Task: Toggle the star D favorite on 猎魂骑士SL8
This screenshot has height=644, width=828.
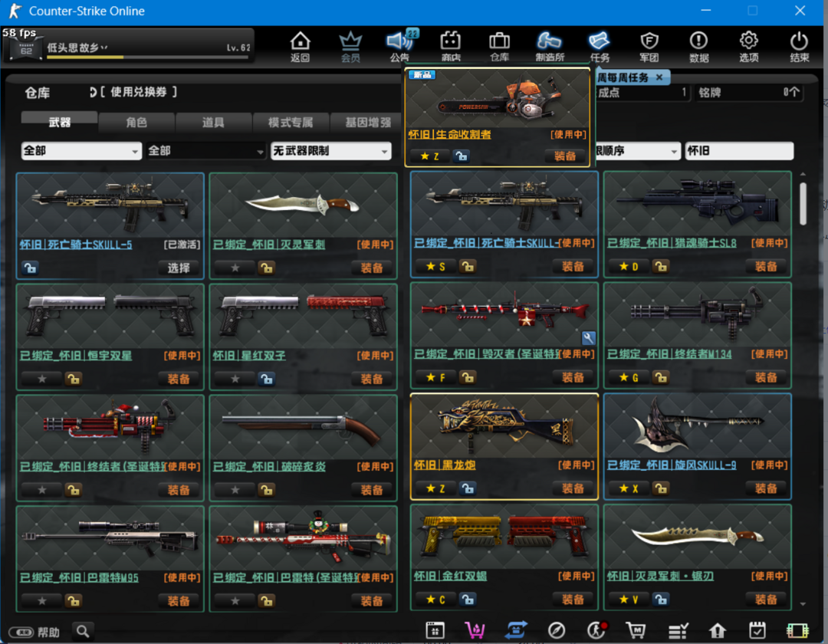Action: pos(629,267)
